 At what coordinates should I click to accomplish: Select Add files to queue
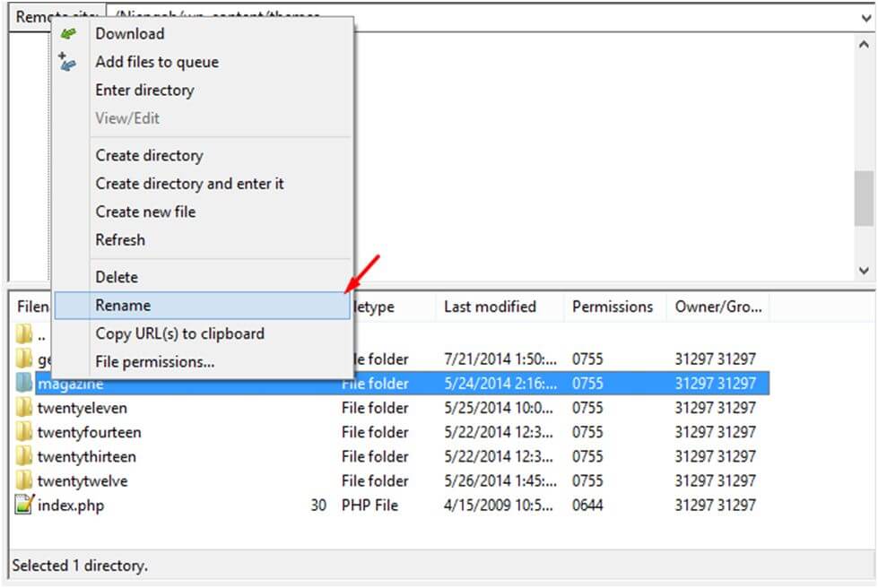157,62
